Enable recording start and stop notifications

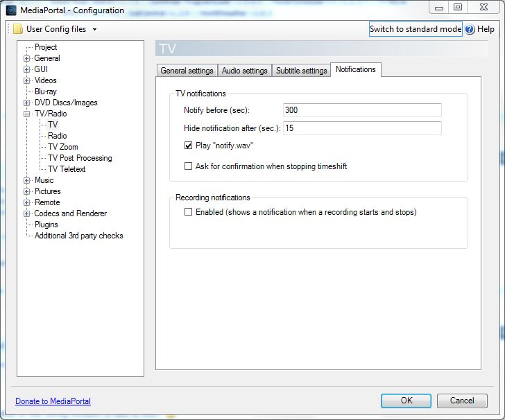click(188, 212)
